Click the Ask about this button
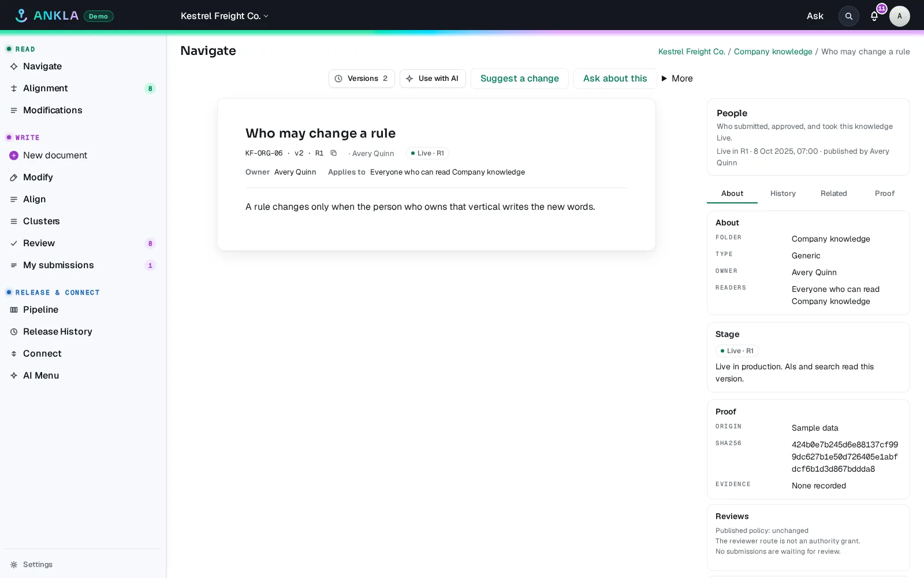The width and height of the screenshot is (924, 578). pos(615,79)
